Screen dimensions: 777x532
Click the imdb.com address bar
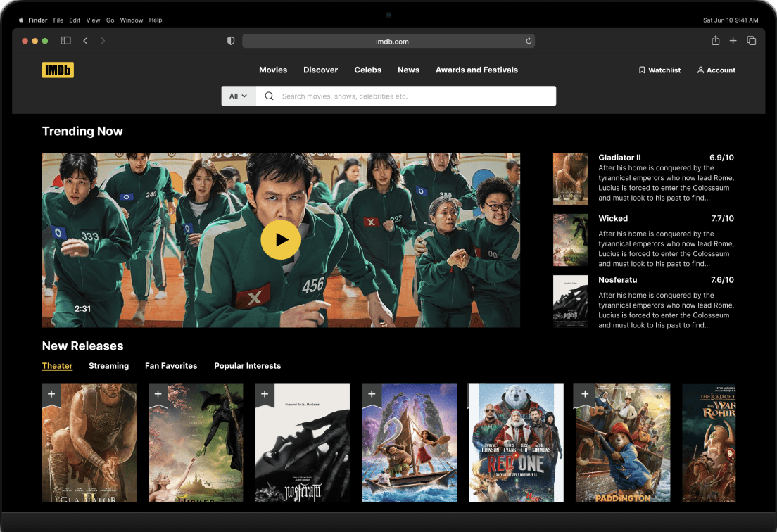pos(388,41)
